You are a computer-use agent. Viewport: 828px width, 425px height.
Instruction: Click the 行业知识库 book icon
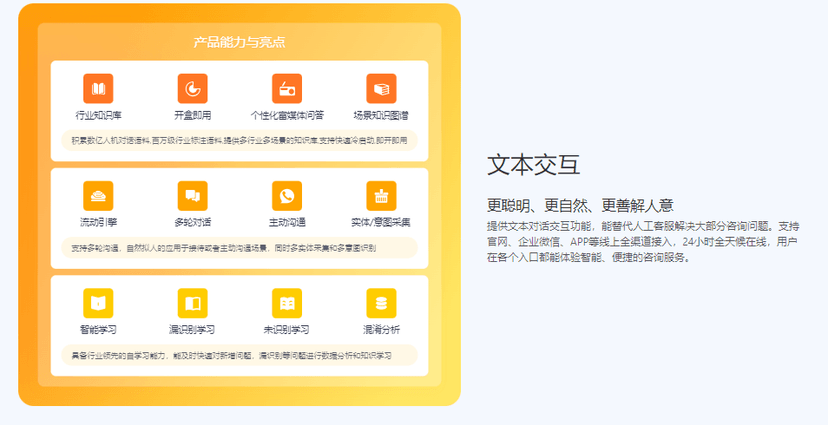coord(98,89)
